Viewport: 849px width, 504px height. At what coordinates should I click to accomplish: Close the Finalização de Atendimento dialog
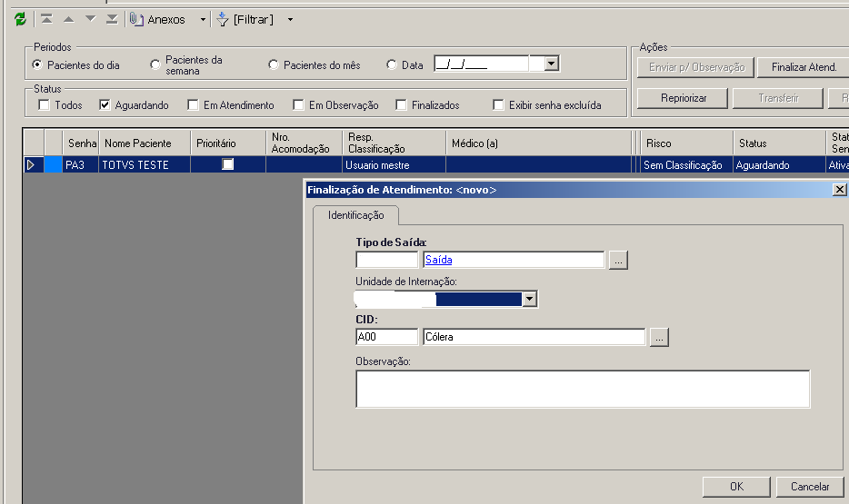coord(839,189)
